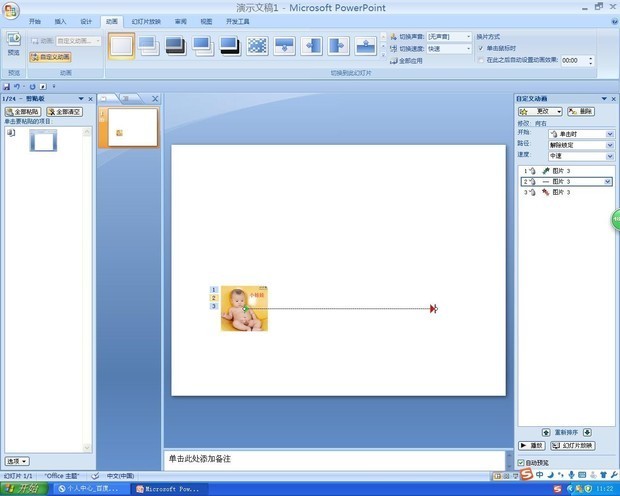Screen dimensions: 620x496
Task: Click the 幻灯片放映 button in animation pane
Action: coord(573,445)
